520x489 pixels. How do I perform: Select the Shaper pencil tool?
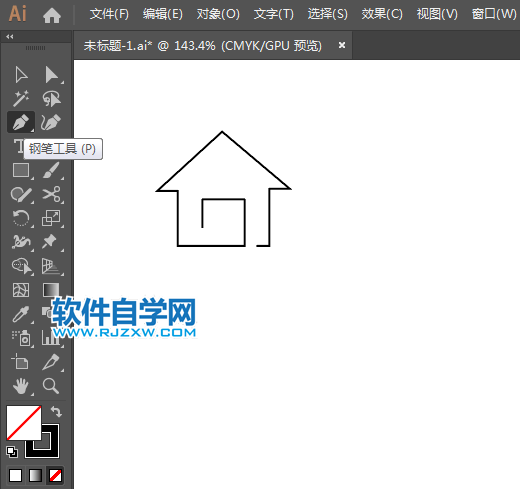pyautogui.click(x=21, y=194)
